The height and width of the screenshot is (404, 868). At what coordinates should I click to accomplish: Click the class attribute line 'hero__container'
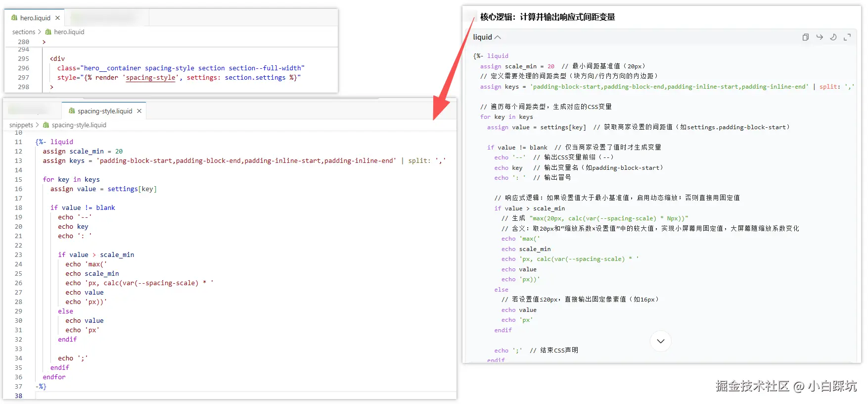[x=181, y=68]
